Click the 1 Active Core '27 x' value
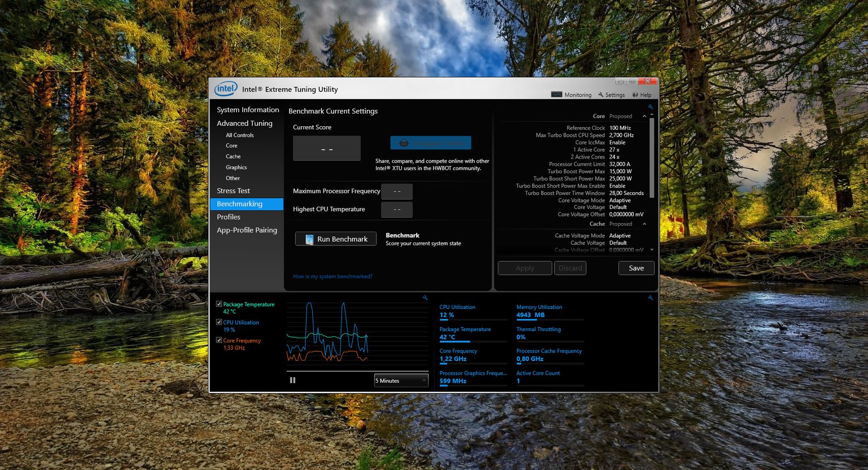The image size is (868, 470). click(614, 150)
